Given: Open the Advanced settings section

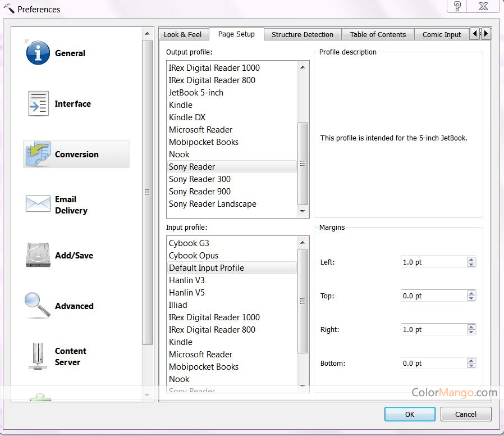Looking at the screenshot, I should pos(74,306).
